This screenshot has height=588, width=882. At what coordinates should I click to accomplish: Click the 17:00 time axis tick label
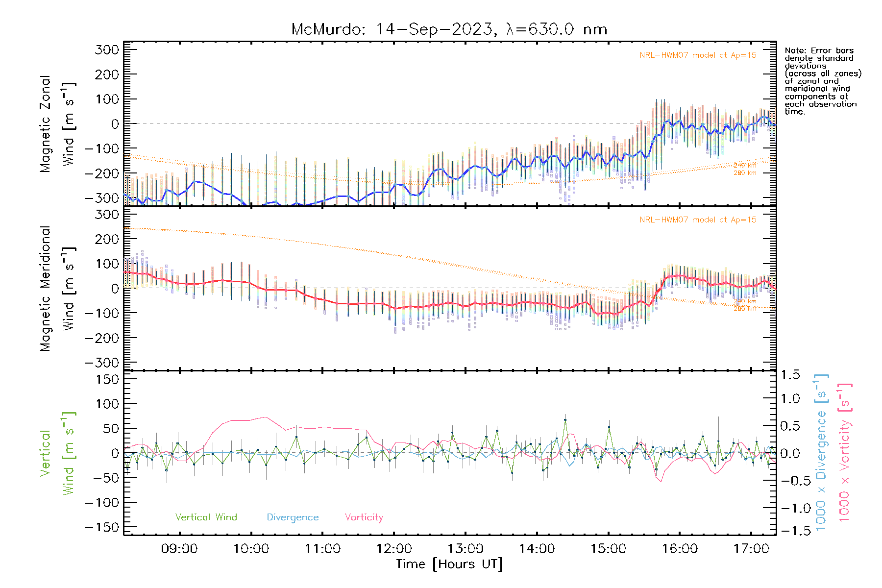click(x=751, y=549)
